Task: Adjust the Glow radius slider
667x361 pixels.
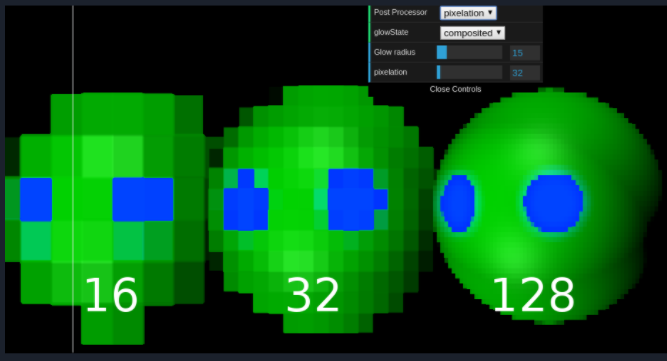Action: pos(470,52)
